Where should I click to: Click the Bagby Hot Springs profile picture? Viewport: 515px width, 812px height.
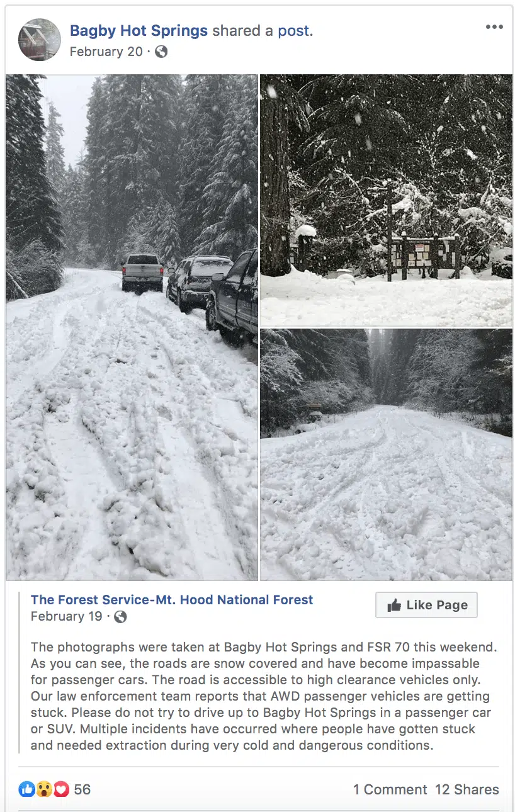point(40,40)
